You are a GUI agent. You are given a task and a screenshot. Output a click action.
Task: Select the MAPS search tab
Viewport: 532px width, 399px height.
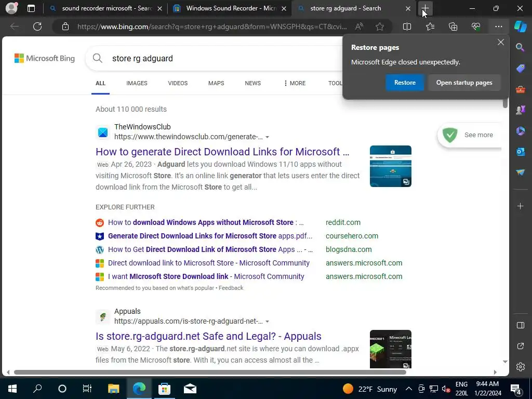point(216,83)
